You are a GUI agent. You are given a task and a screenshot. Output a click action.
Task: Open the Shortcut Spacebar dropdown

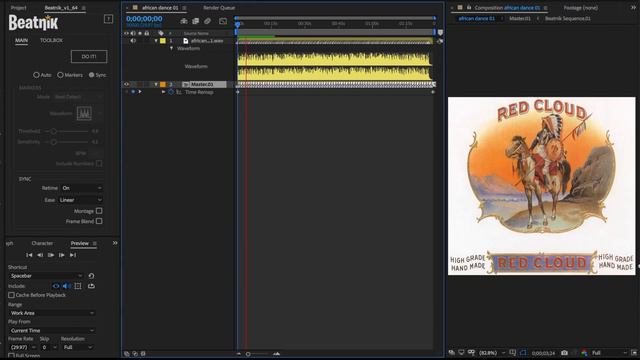point(45,276)
